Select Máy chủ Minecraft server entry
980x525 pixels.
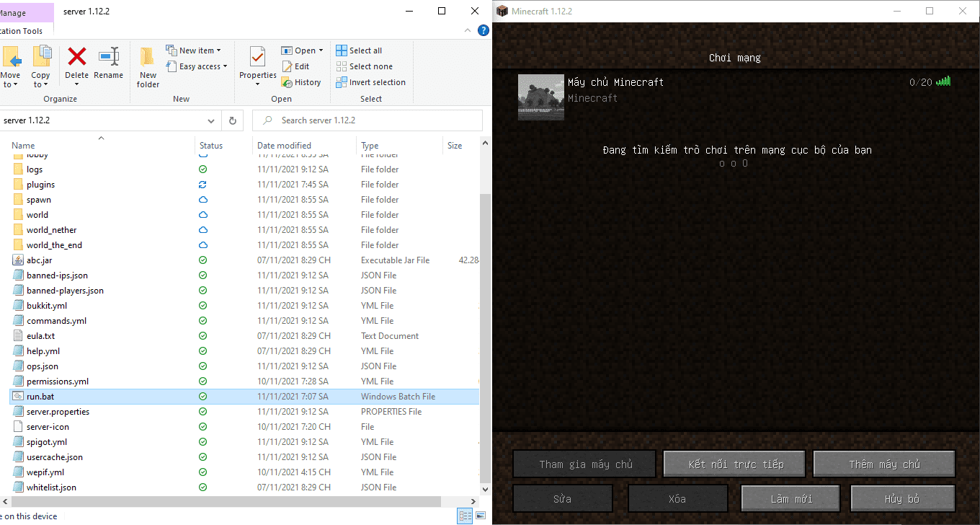[735, 97]
